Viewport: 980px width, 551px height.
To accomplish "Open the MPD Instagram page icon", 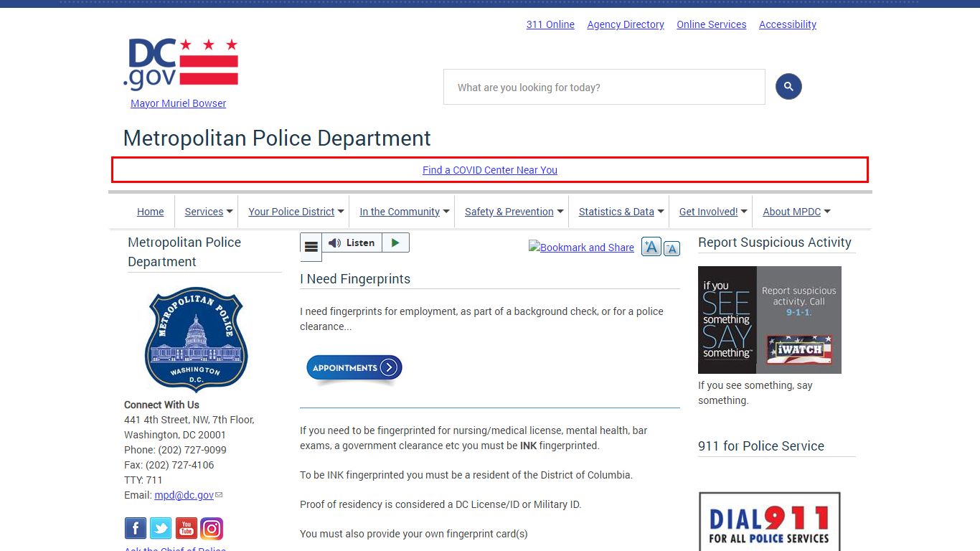I will (x=212, y=529).
